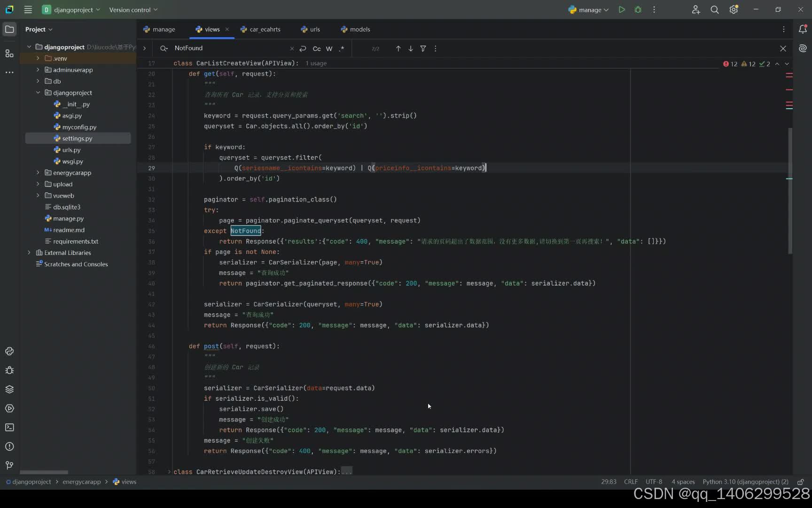Image resolution: width=812 pixels, height=508 pixels.
Task: Toggle regex search option
Action: [x=342, y=48]
